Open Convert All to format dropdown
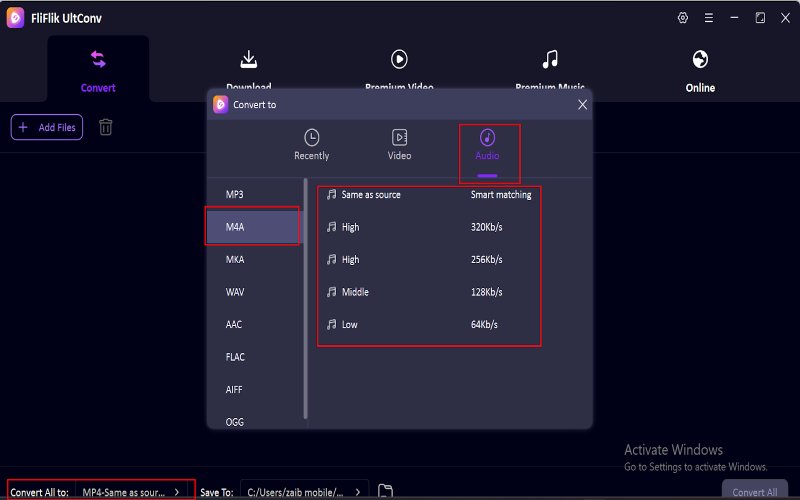The image size is (800, 500). [x=131, y=492]
